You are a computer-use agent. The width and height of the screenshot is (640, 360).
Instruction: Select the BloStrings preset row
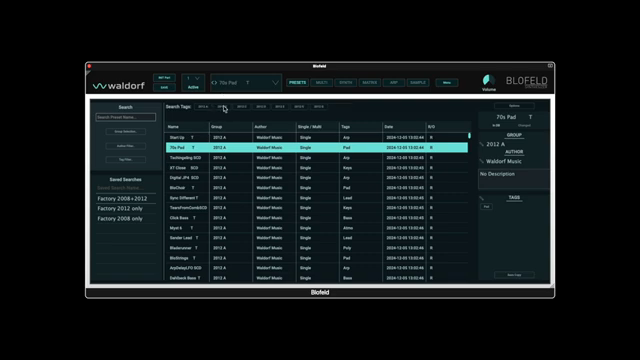coord(317,258)
